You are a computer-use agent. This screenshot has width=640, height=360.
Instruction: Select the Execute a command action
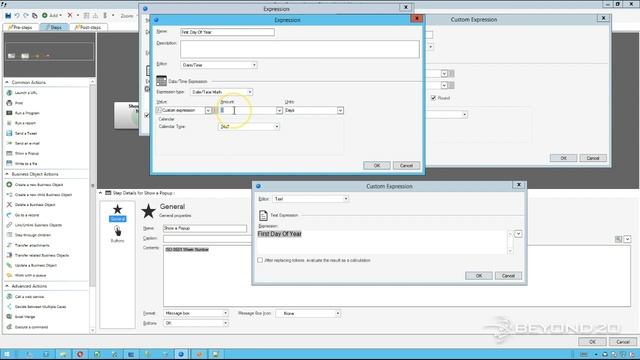tap(31, 327)
